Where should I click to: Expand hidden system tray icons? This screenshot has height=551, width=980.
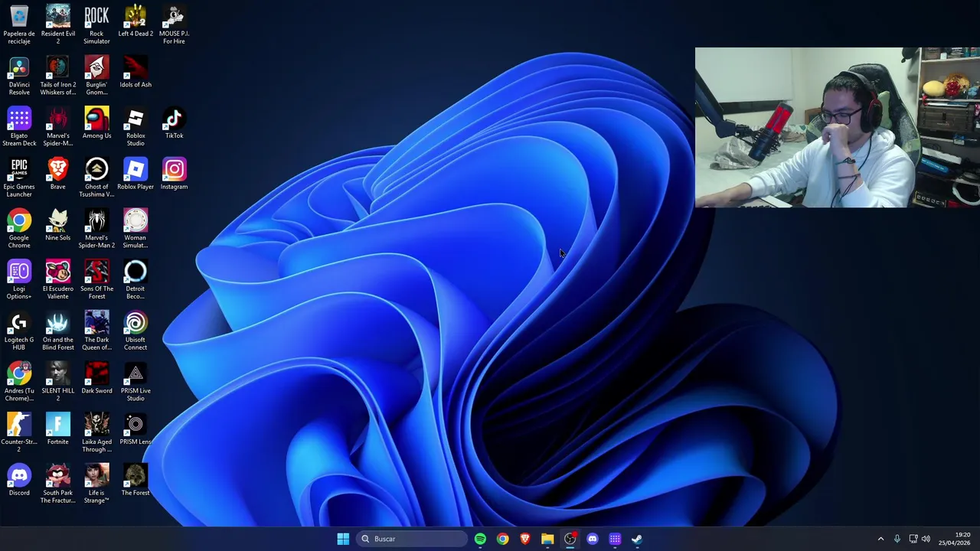click(x=880, y=539)
